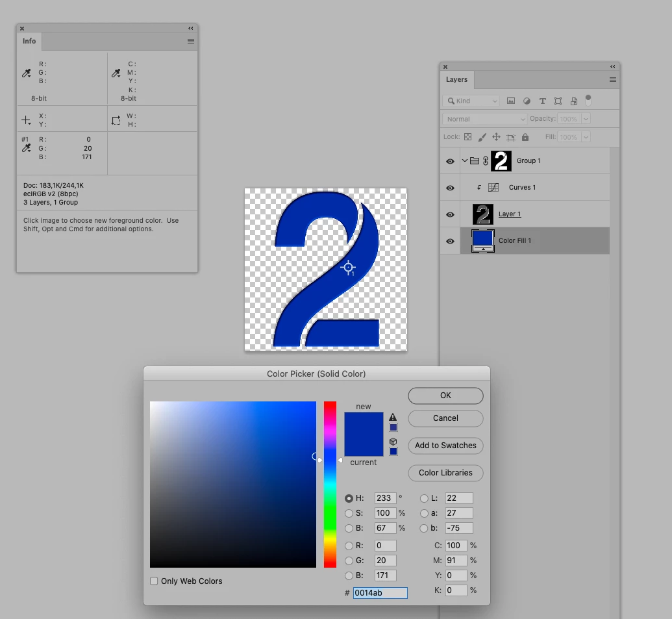Lock position move icon

point(496,137)
